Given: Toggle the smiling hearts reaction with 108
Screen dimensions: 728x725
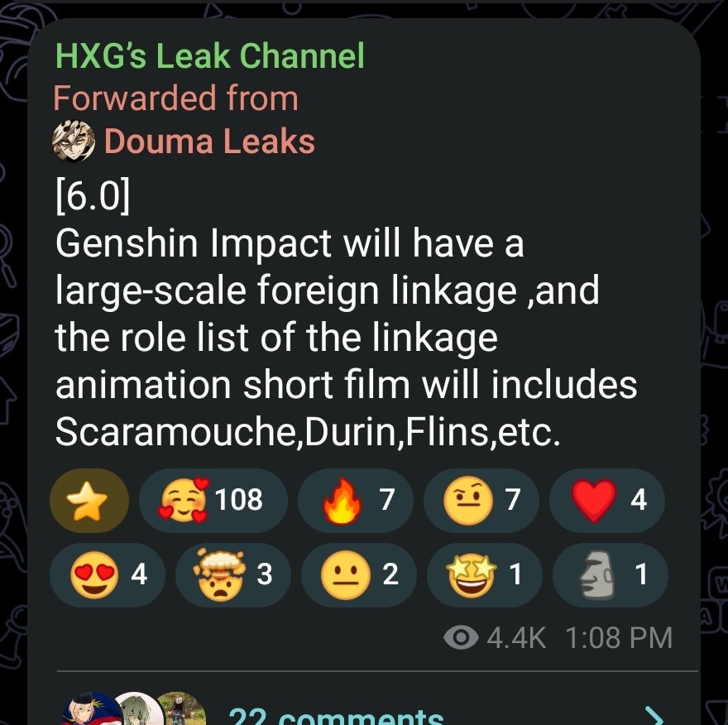Looking at the screenshot, I should tap(213, 500).
